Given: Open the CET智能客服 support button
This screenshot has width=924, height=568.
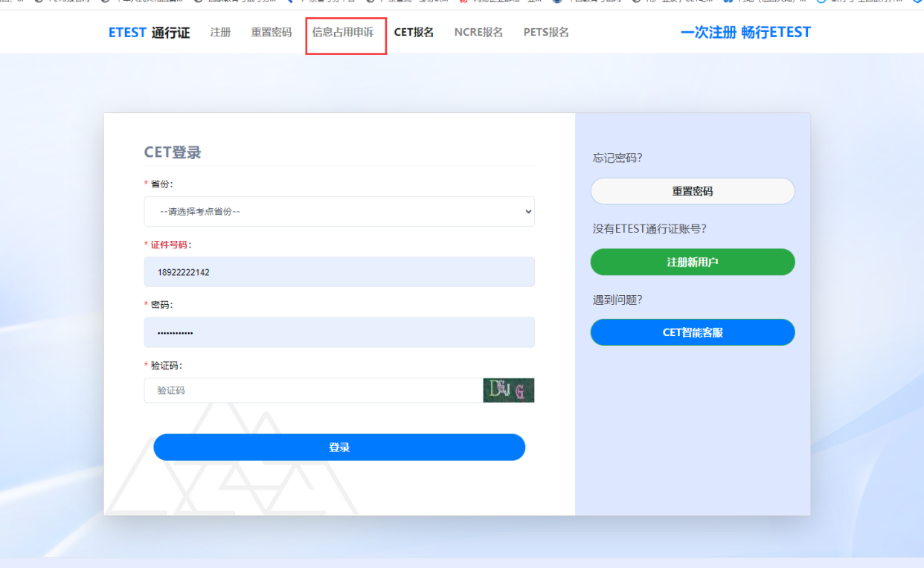Looking at the screenshot, I should [693, 332].
